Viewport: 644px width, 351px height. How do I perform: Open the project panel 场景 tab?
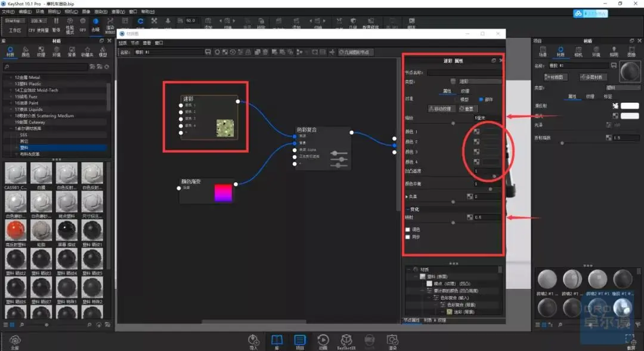click(543, 52)
